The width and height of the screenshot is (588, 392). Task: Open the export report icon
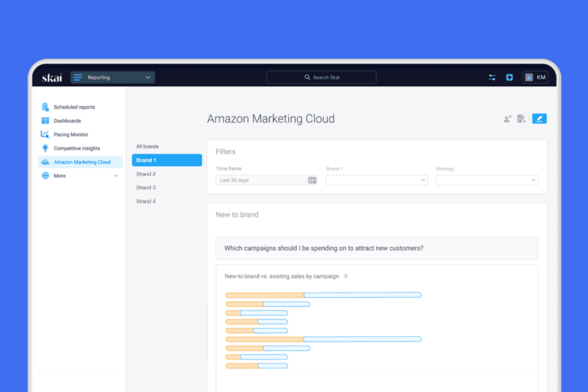(x=521, y=118)
